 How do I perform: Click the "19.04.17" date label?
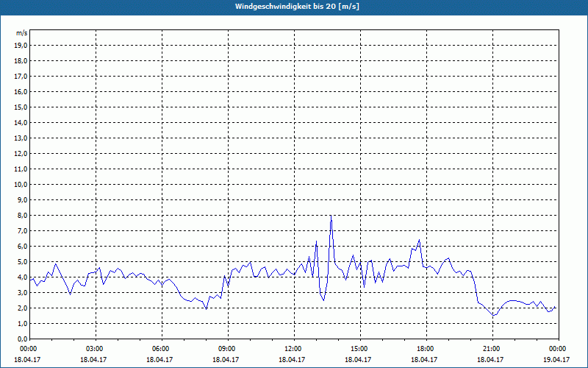click(x=556, y=359)
